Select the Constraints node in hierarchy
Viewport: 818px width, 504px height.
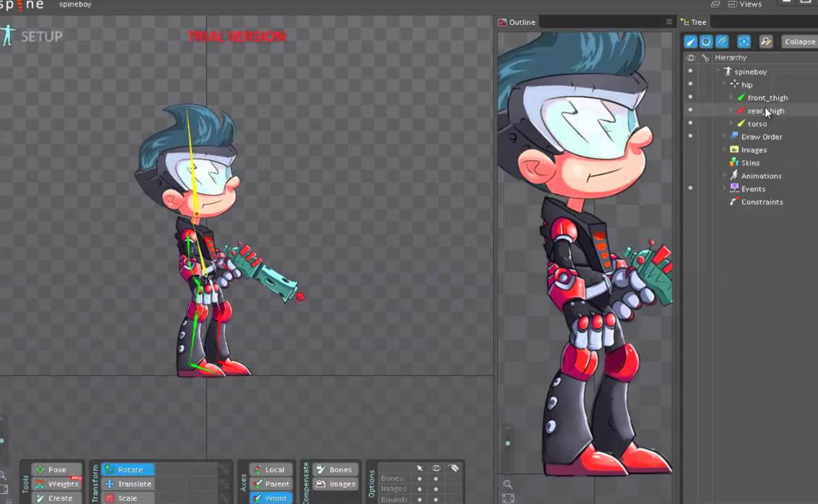762,202
